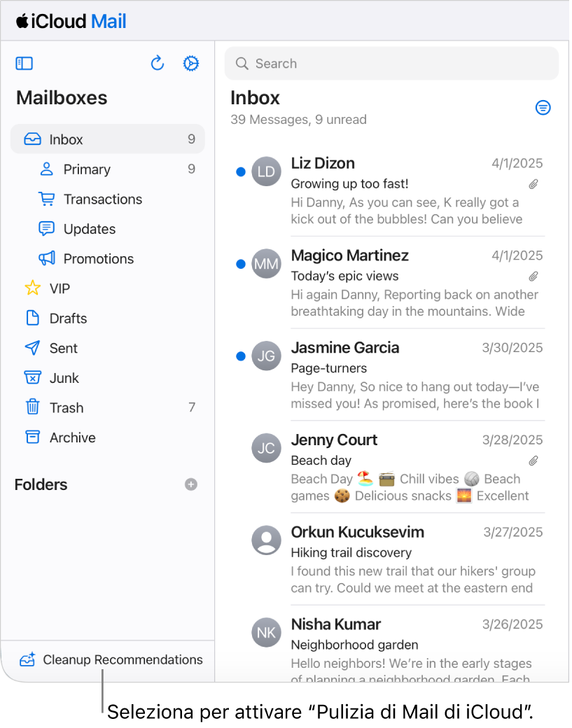Screen dimensions: 572x728
Task: Select the VIP star mailbox
Action: 32,288
